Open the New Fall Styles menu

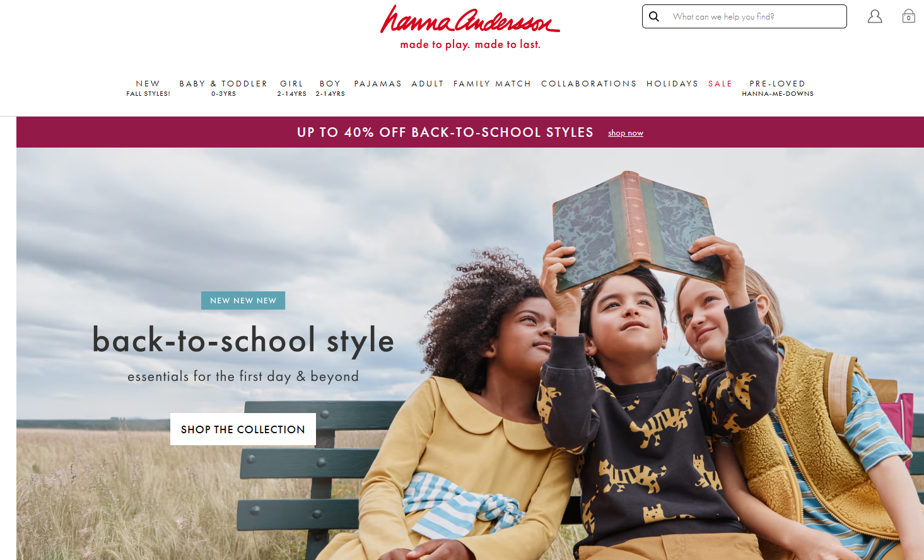148,88
